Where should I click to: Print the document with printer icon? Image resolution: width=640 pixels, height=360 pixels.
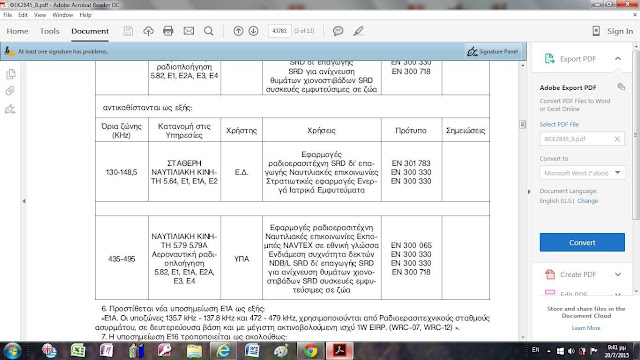[x=168, y=31]
